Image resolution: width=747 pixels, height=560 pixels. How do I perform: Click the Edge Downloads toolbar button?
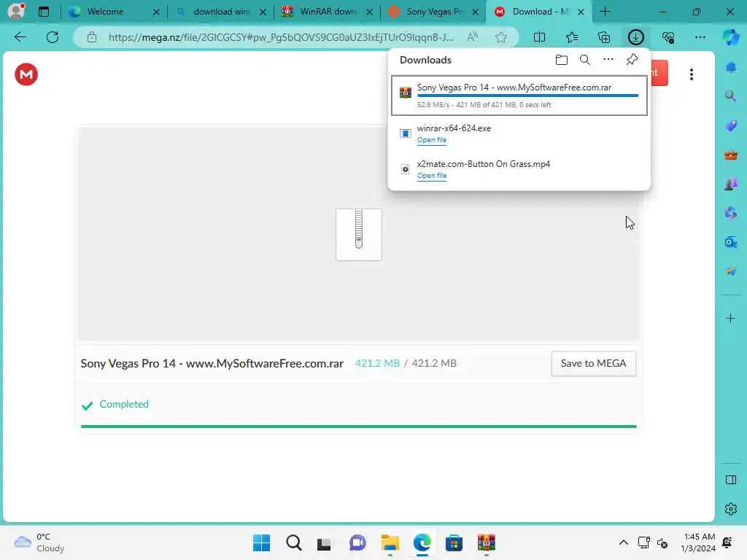click(x=636, y=37)
